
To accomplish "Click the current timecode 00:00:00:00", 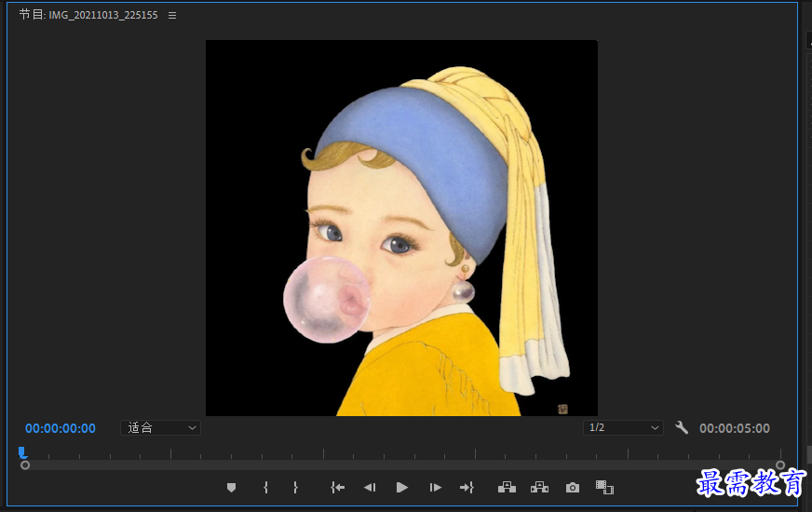I will (61, 428).
